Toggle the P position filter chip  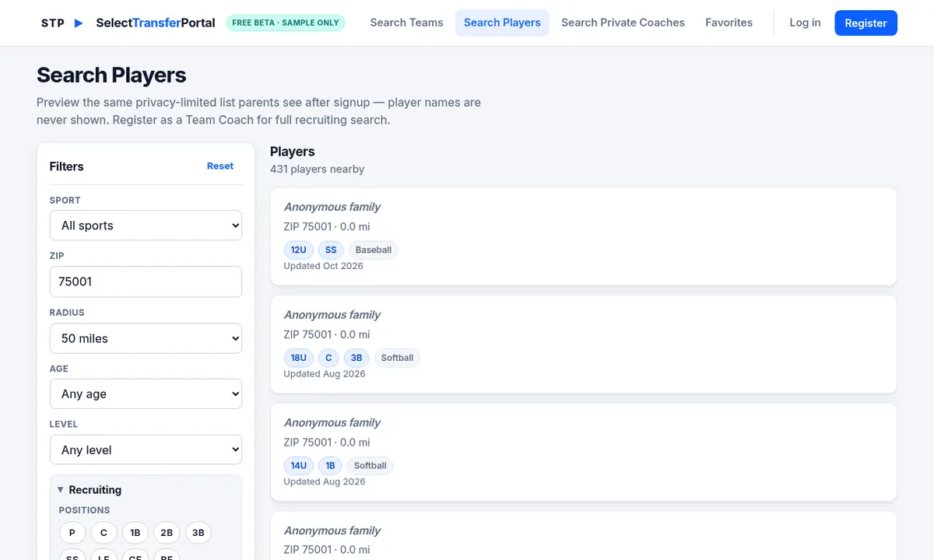point(72,533)
